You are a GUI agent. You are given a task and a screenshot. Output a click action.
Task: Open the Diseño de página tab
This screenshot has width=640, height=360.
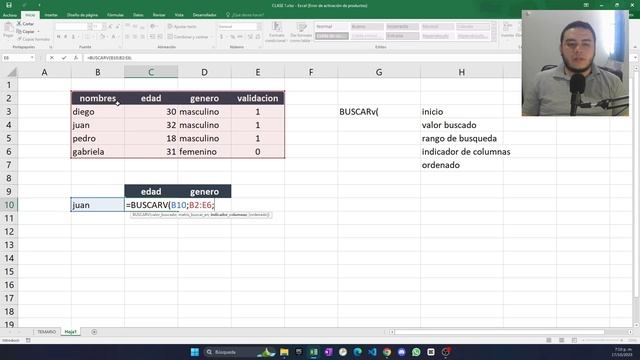click(82, 15)
